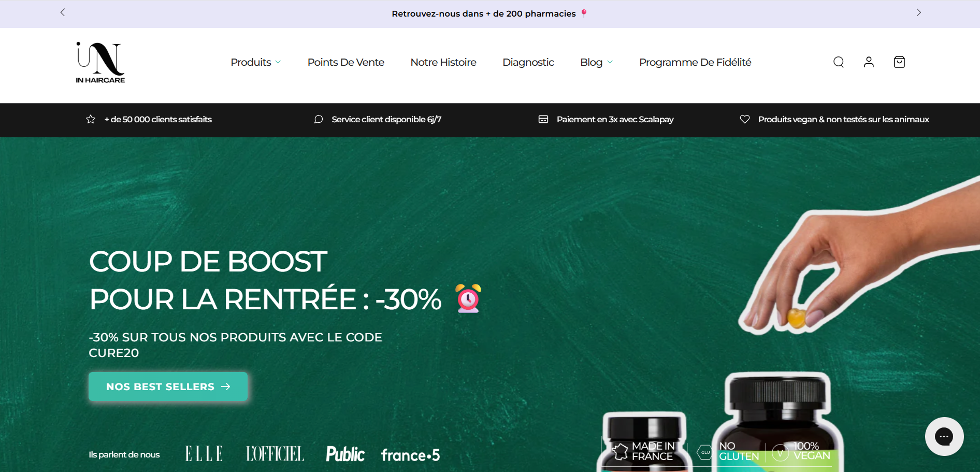Open Programme De Fidélité page
Image resolution: width=980 pixels, height=472 pixels.
pyautogui.click(x=695, y=62)
